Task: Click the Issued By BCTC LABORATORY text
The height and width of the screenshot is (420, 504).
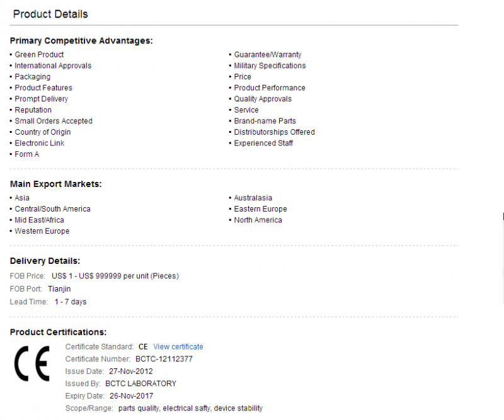Action: pos(140,383)
